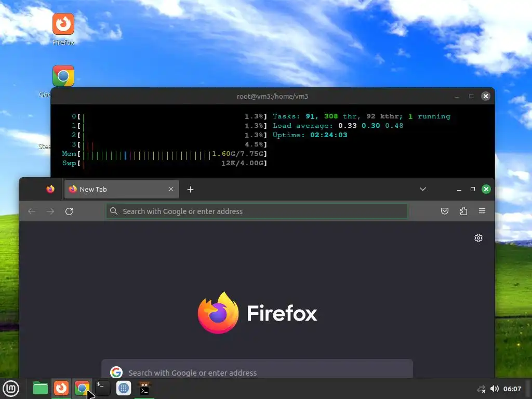Expand the list all tabs chevron
Screen dimensions: 532x399
[x=423, y=189]
